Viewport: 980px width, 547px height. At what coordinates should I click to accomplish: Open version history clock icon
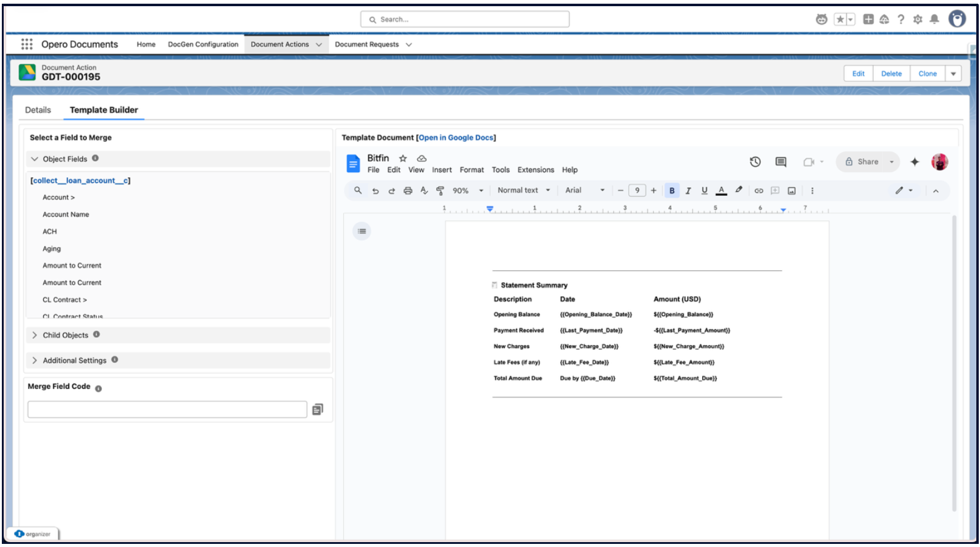coord(755,162)
